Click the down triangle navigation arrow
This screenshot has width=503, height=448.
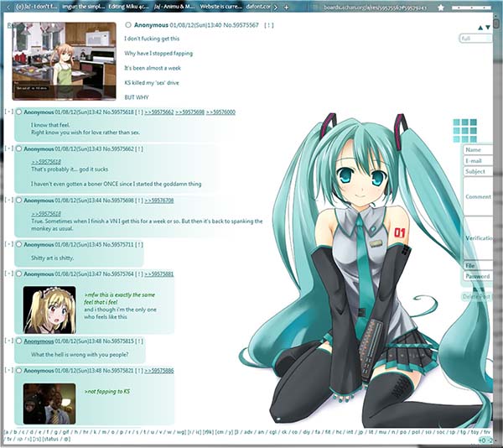(488, 28)
